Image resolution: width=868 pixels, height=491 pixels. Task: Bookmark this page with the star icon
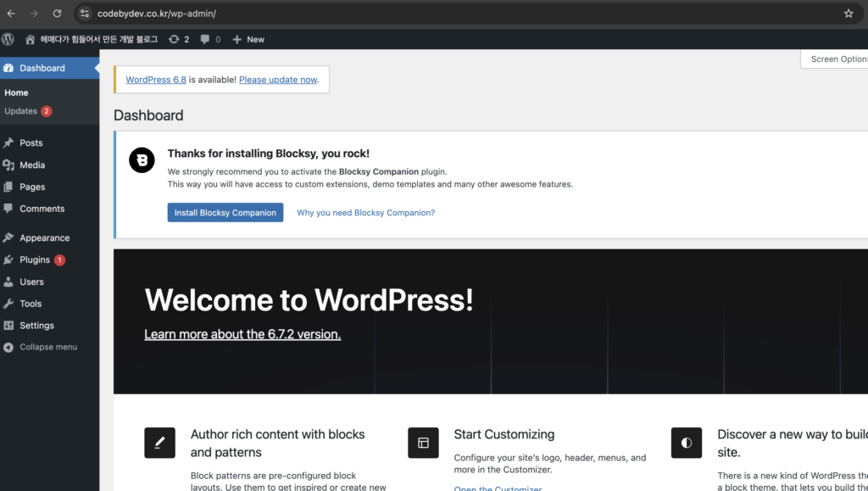point(849,14)
